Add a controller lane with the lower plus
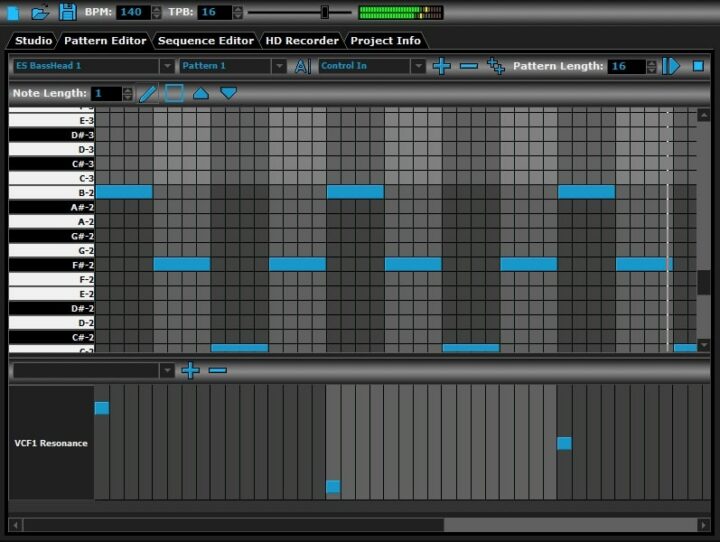The height and width of the screenshot is (542, 720). tap(190, 370)
